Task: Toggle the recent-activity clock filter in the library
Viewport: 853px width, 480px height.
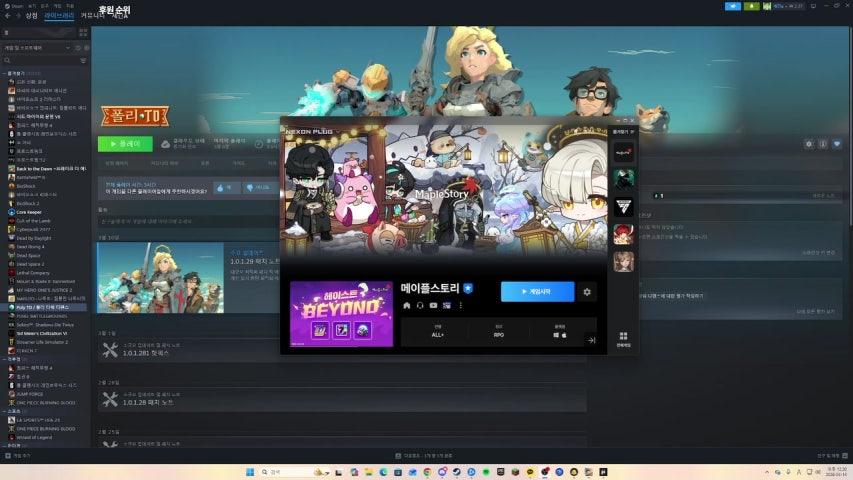Action: 78,48
